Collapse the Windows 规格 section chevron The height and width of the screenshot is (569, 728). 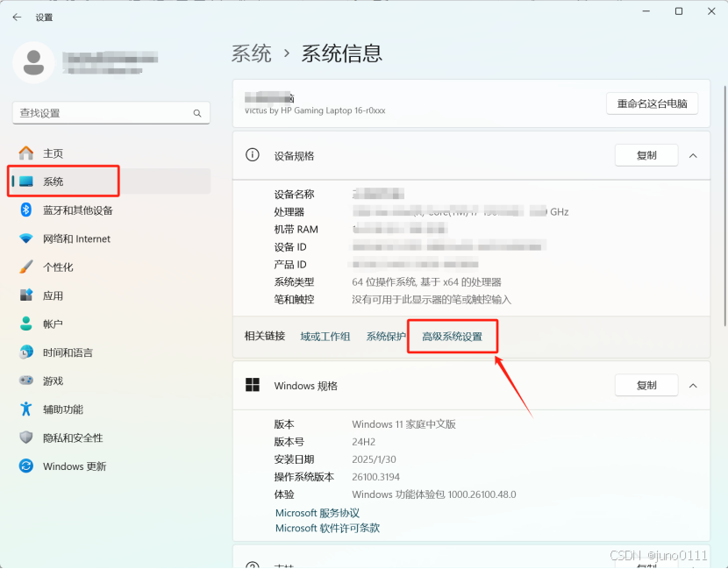pos(693,386)
